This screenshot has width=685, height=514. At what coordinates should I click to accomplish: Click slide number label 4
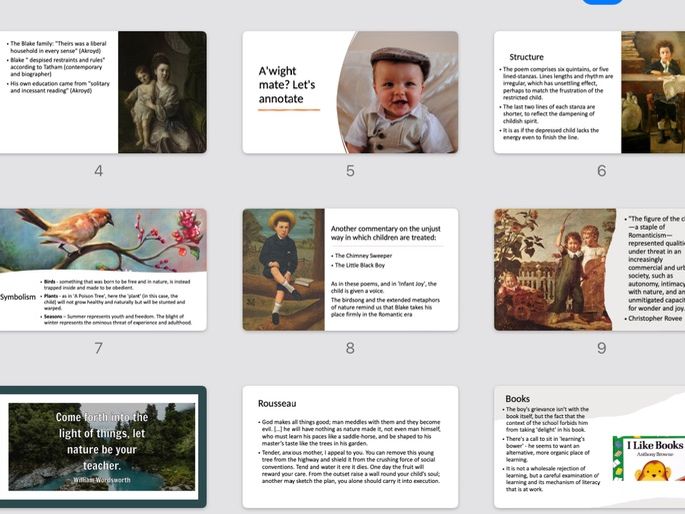[99, 171]
